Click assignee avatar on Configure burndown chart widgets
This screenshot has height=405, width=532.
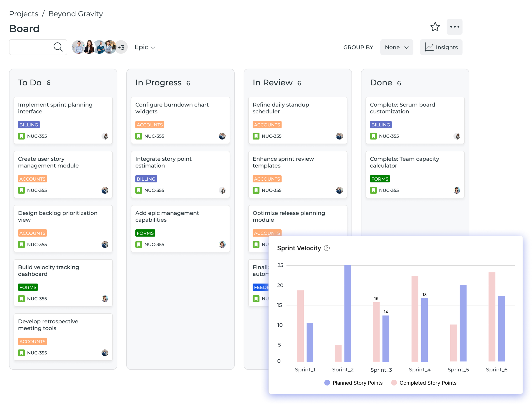pyautogui.click(x=222, y=136)
